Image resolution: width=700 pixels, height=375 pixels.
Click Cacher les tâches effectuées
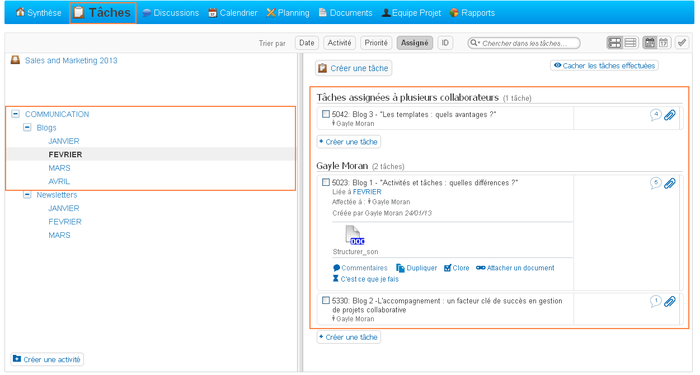pyautogui.click(x=604, y=66)
